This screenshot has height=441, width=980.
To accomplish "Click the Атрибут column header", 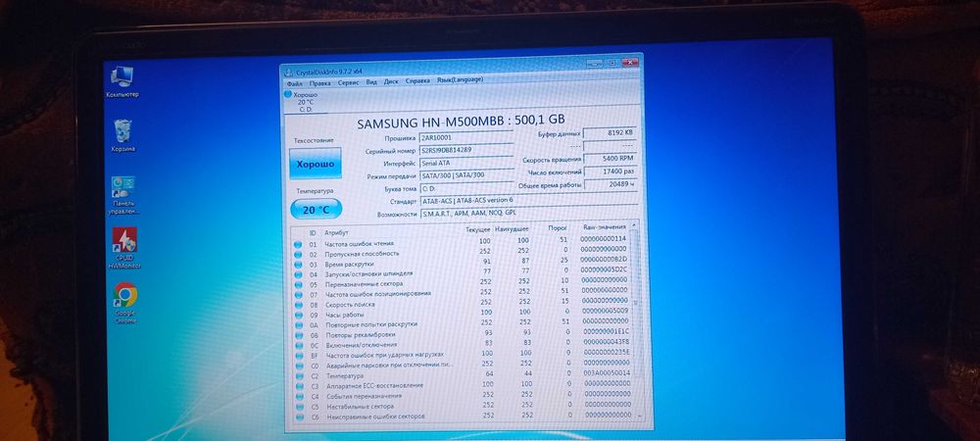I will [337, 232].
